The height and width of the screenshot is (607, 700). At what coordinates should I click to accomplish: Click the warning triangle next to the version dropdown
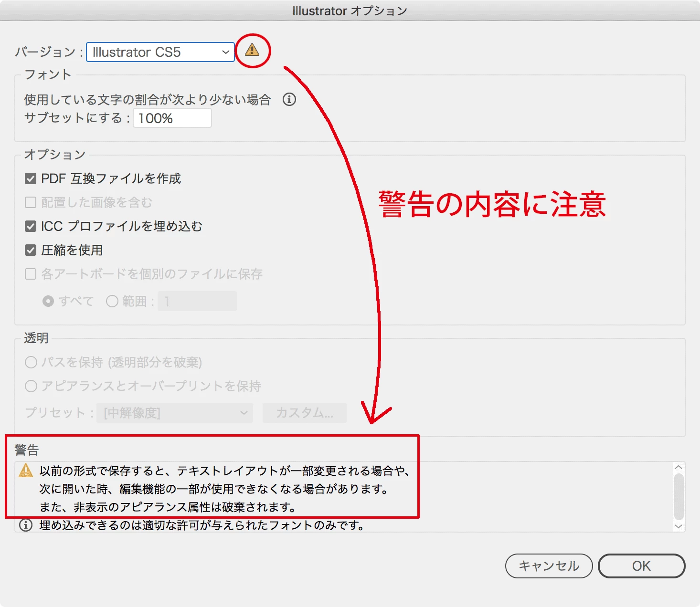(252, 50)
